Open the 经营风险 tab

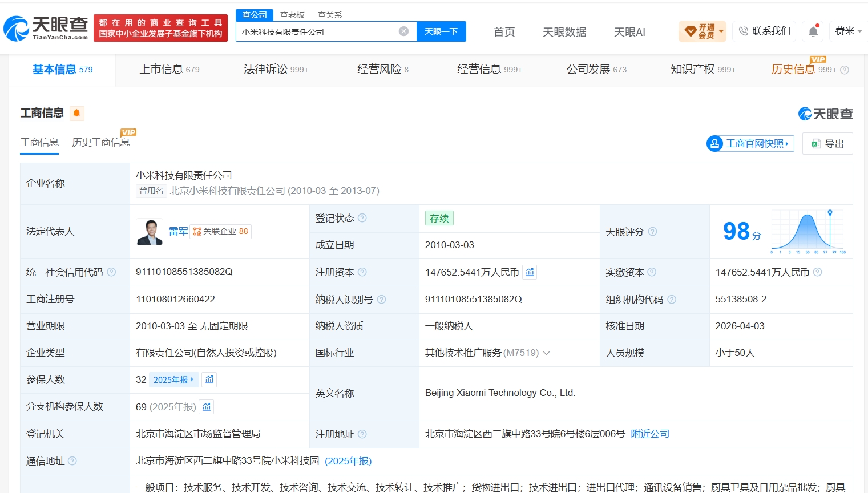[x=383, y=70]
